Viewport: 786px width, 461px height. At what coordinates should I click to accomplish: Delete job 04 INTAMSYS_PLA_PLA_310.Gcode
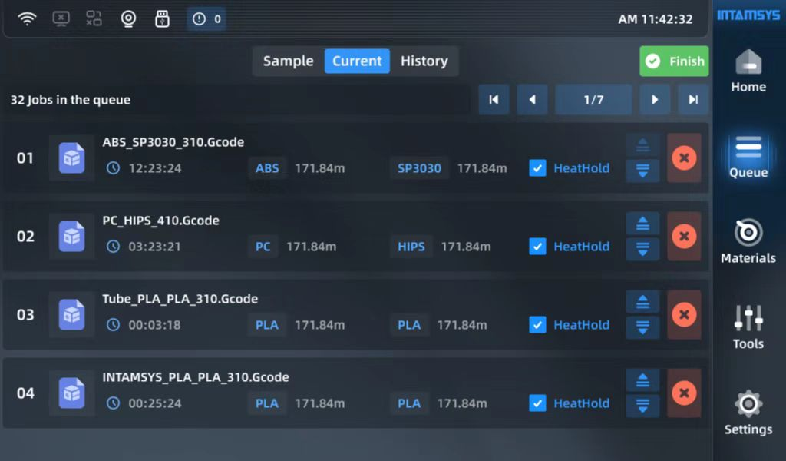click(684, 393)
